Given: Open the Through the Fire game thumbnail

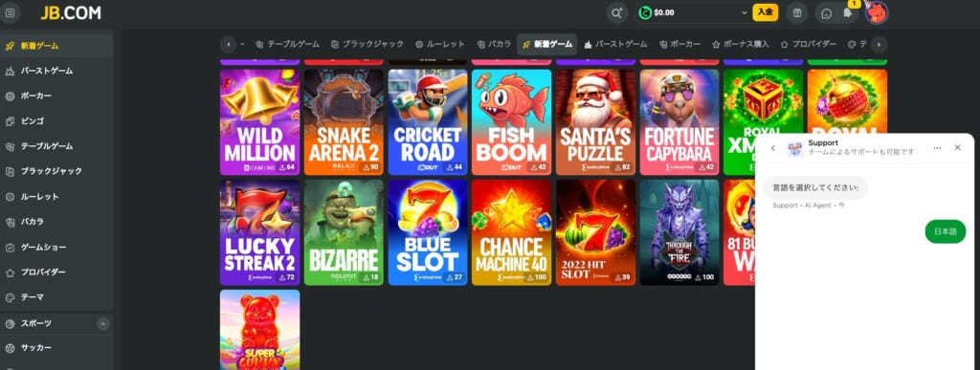Looking at the screenshot, I should tap(679, 232).
